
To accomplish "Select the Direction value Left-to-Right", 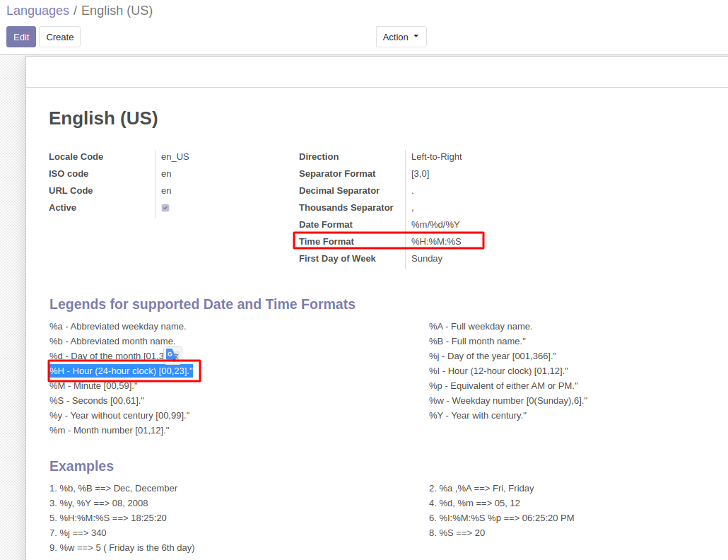I will [436, 157].
